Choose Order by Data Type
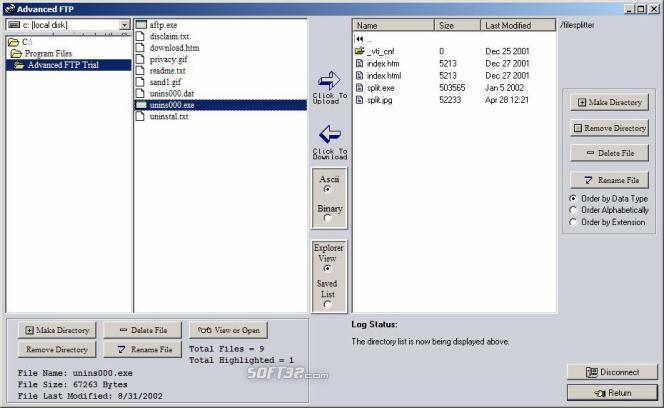 click(573, 198)
